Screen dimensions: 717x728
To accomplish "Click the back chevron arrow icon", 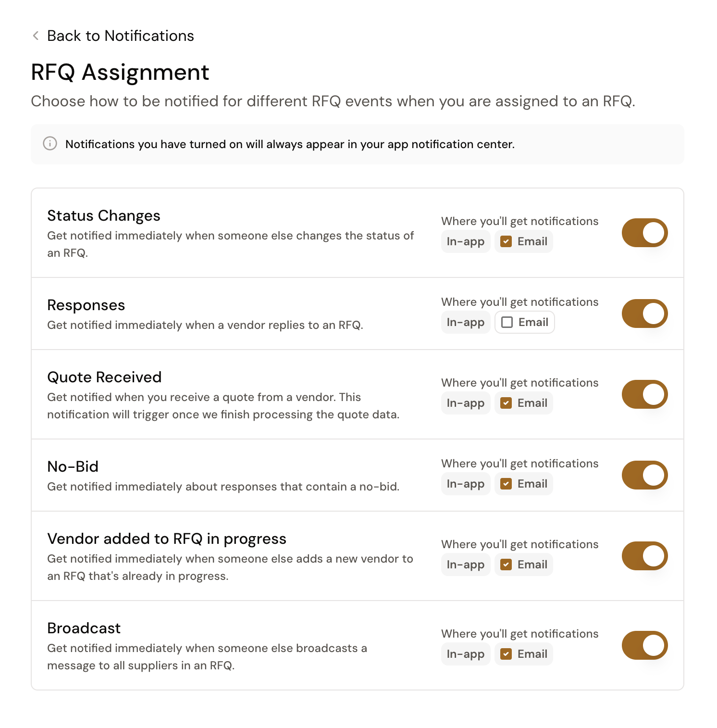I will tap(36, 36).
